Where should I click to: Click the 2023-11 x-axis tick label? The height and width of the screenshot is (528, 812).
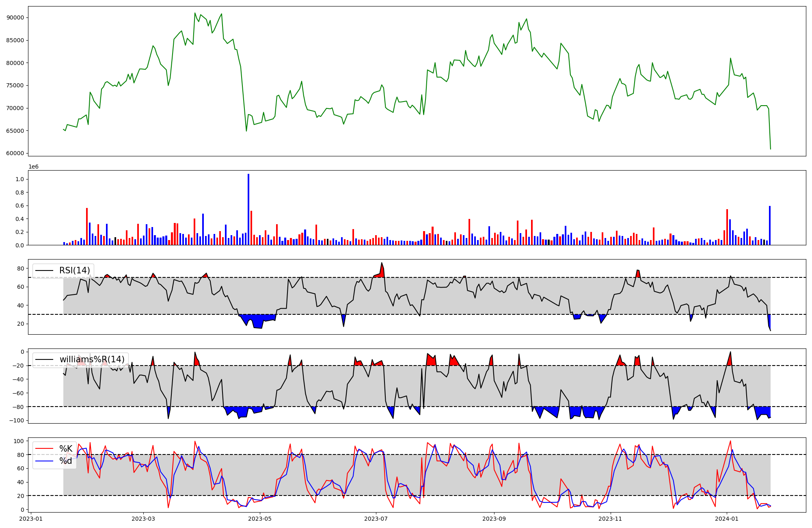point(610,519)
